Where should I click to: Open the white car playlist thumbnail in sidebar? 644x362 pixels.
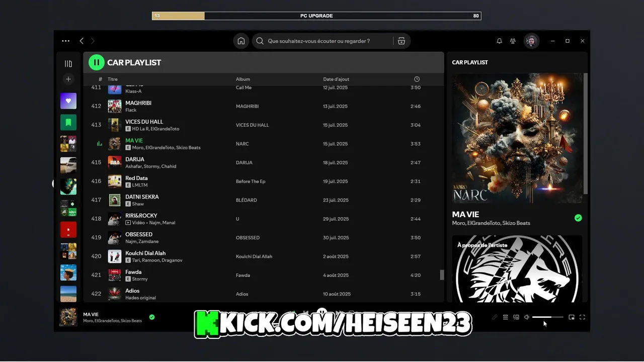(68, 165)
